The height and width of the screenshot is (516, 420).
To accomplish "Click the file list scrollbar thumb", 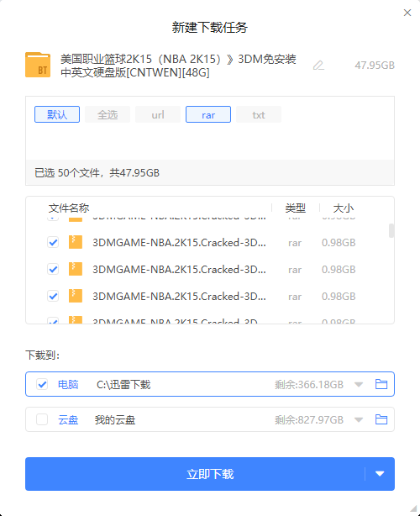I will pos(391,230).
